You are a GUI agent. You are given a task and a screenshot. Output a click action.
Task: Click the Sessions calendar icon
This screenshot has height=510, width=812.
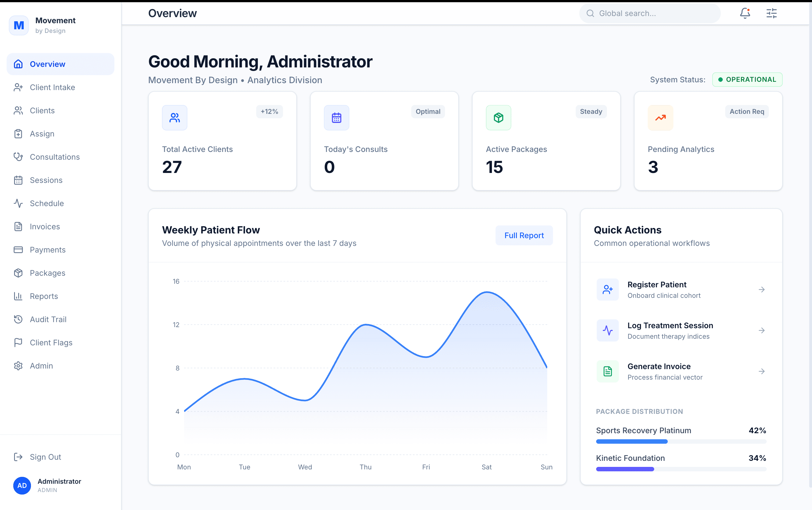tap(19, 180)
